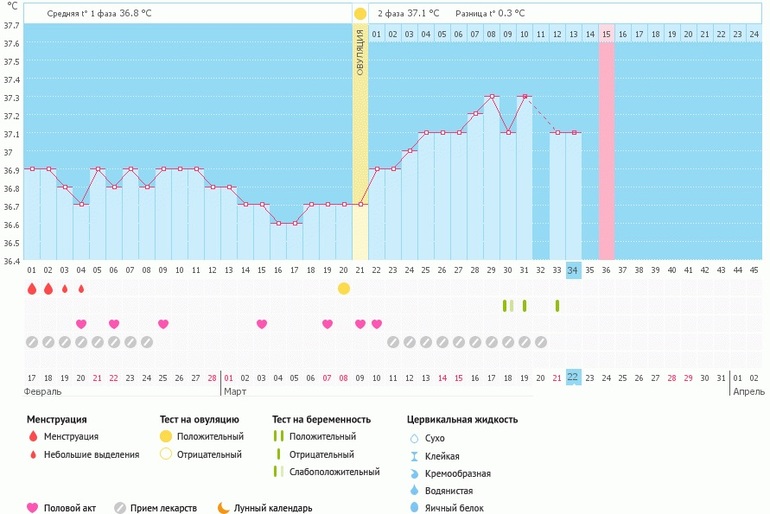Select the small discharge drop on day 04
The width and height of the screenshot is (770, 514).
tap(81, 289)
